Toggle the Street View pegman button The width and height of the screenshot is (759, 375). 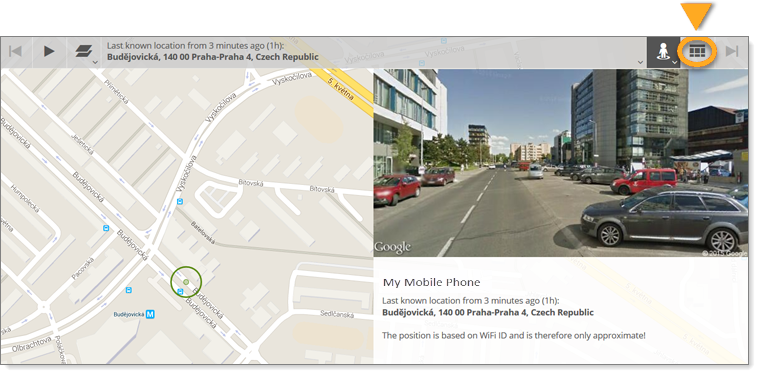click(x=662, y=52)
